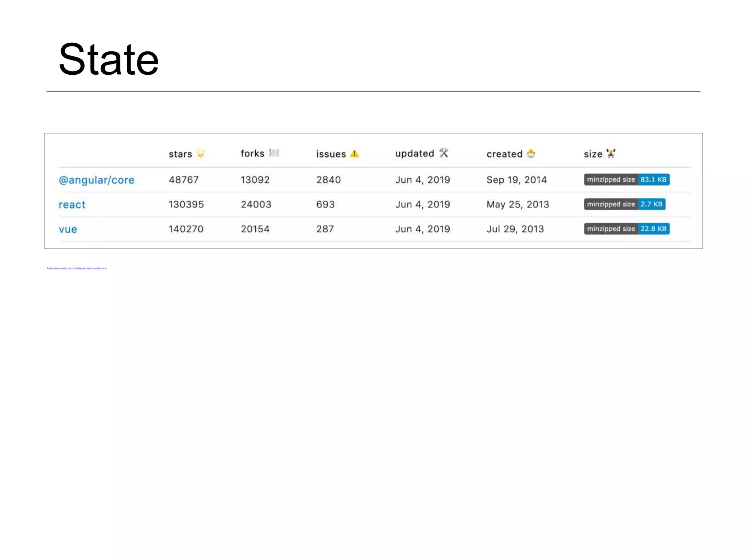This screenshot has width=747, height=560.
Task: Click the 22.8 KB minzipped size badge
Action: [626, 229]
